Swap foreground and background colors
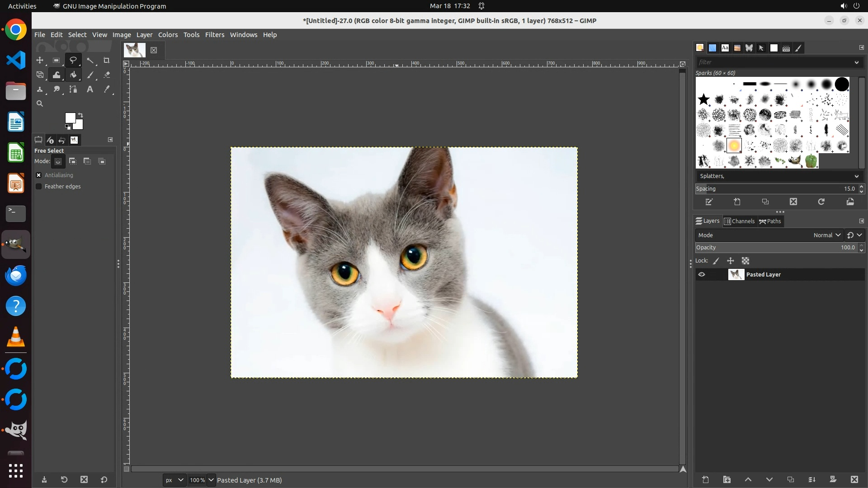 click(x=80, y=115)
